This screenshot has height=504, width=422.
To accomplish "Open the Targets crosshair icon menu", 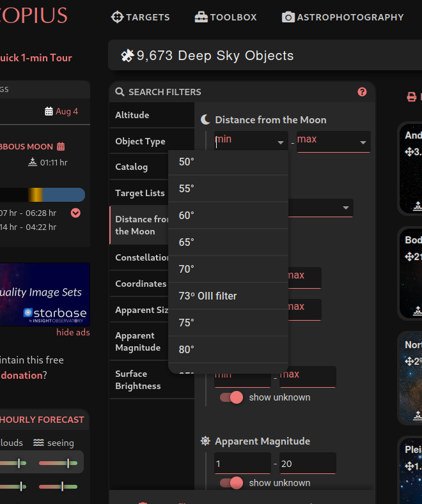I will (x=117, y=17).
